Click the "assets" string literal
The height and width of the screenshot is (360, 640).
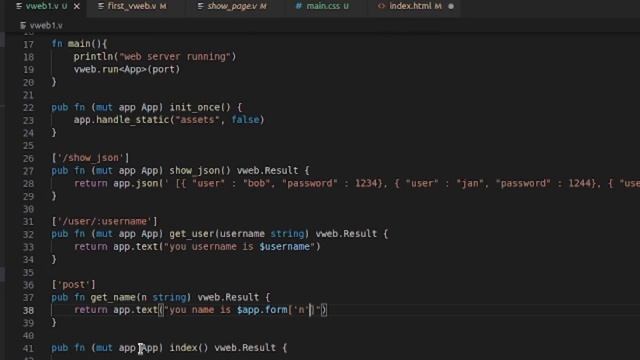pyautogui.click(x=197, y=120)
